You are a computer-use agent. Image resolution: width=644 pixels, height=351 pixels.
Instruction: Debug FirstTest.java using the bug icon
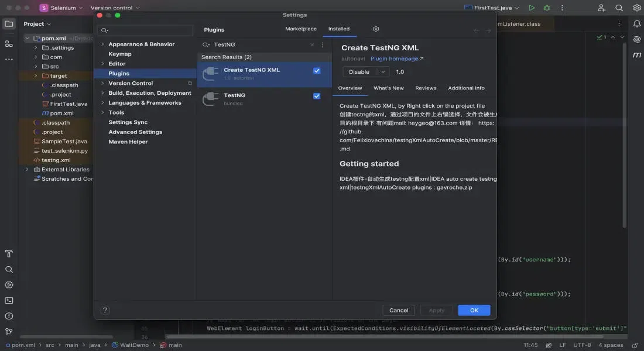(547, 8)
